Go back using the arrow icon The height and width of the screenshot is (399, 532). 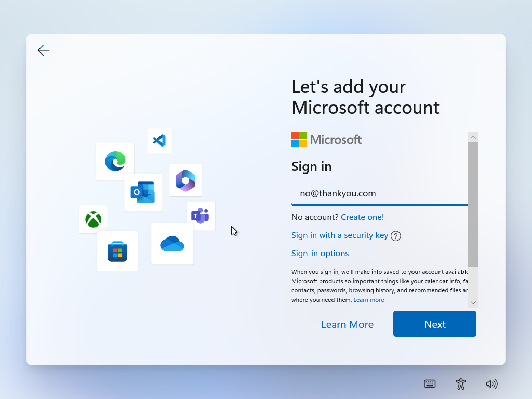(x=44, y=50)
